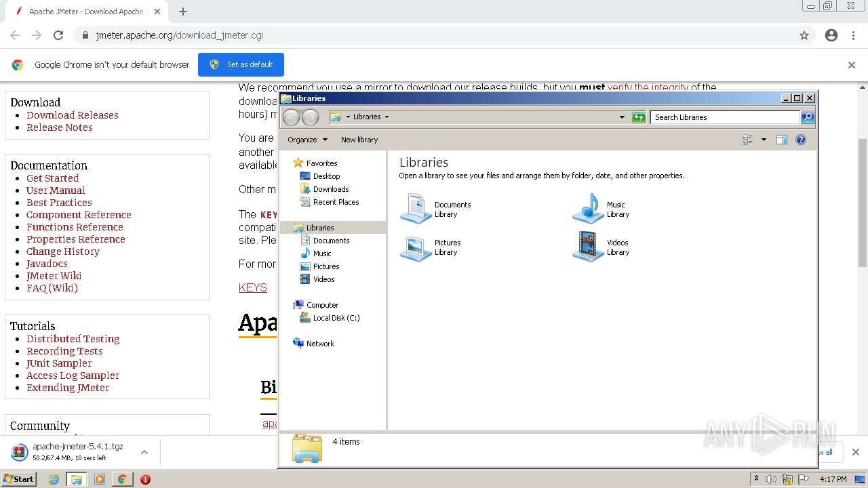
Task: Open Explorer help question-mark icon
Action: (x=801, y=140)
